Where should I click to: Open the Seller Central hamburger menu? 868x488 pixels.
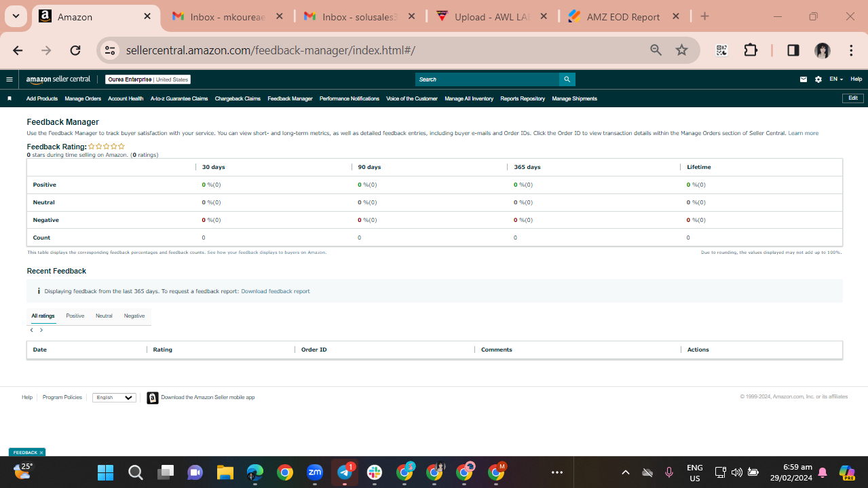pyautogui.click(x=10, y=79)
